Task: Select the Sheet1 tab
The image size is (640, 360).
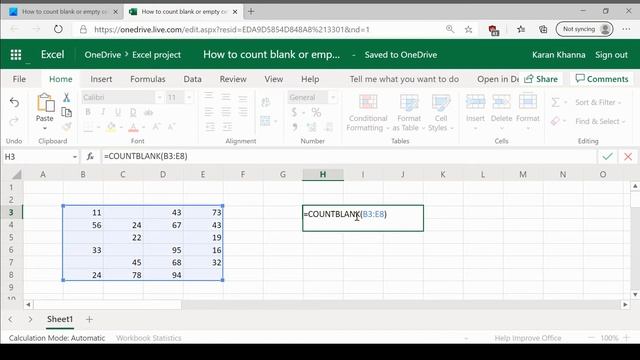Action: [x=60, y=319]
